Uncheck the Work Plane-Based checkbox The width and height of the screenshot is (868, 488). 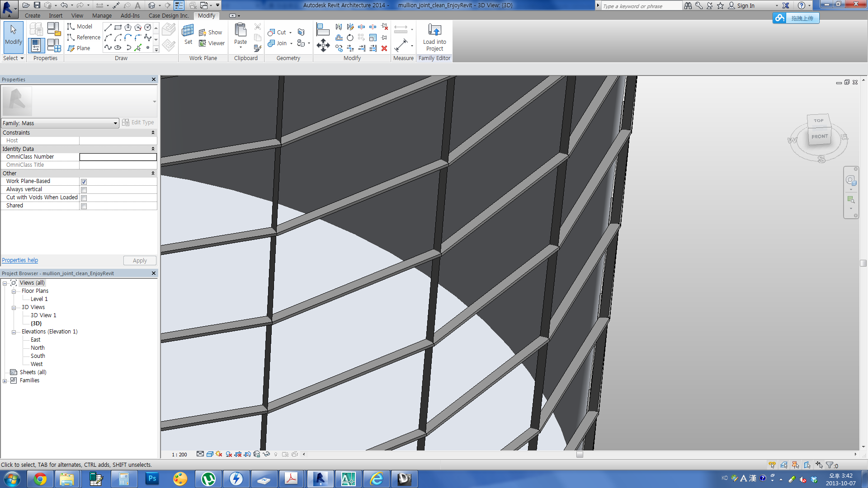click(x=84, y=182)
